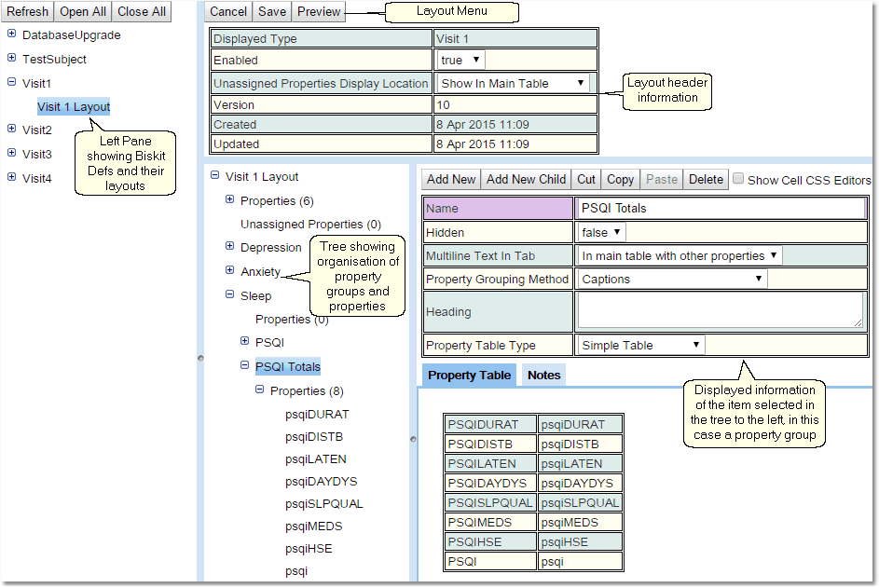Open the Enabled true dropdown
This screenshot has height=588, width=879.
pos(461,60)
